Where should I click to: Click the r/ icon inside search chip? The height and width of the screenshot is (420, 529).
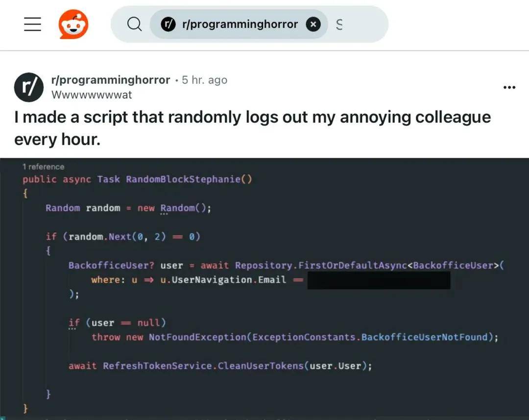(x=168, y=24)
